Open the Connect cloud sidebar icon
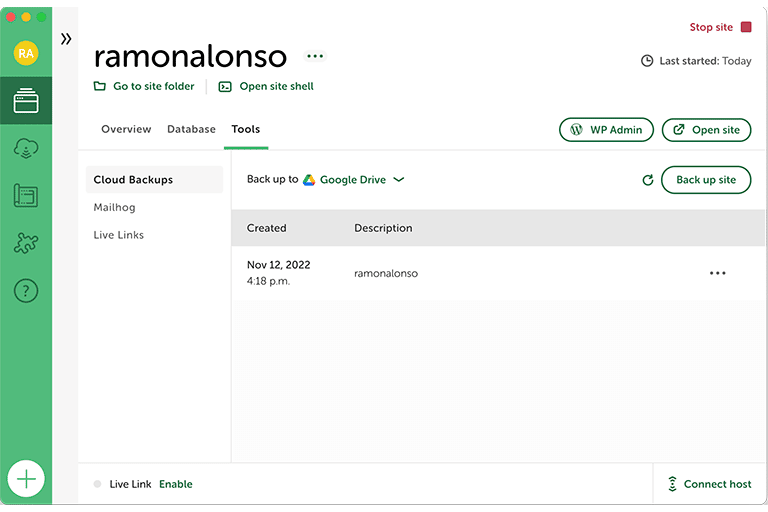This screenshot has height=512, width=768. coord(26,148)
